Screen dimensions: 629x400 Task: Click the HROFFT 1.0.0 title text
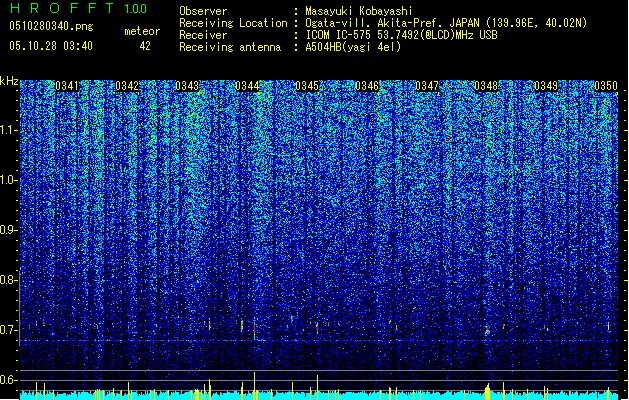pos(78,8)
